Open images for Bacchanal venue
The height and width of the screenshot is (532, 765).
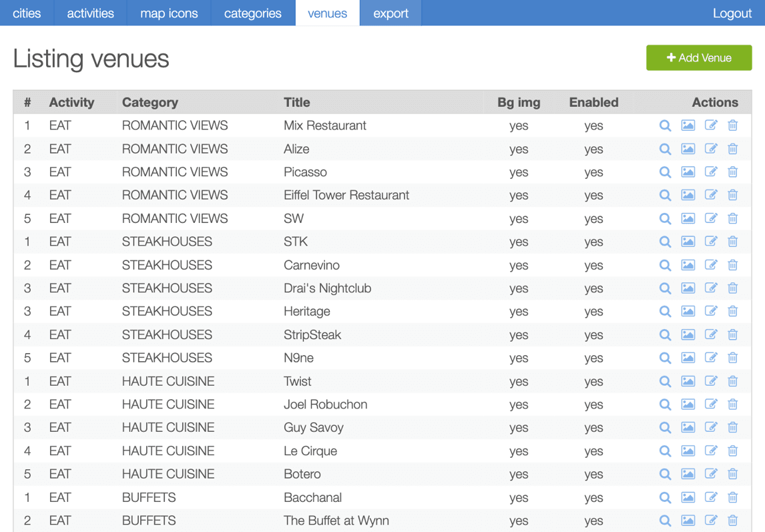click(x=688, y=497)
